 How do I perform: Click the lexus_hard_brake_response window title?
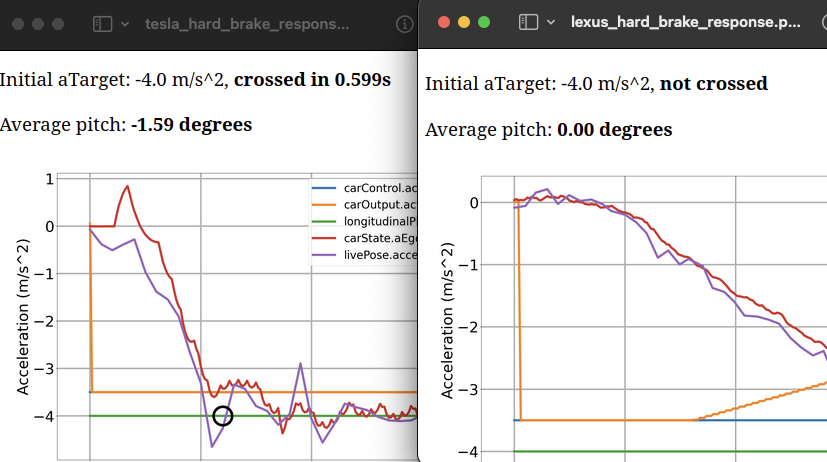tap(685, 21)
